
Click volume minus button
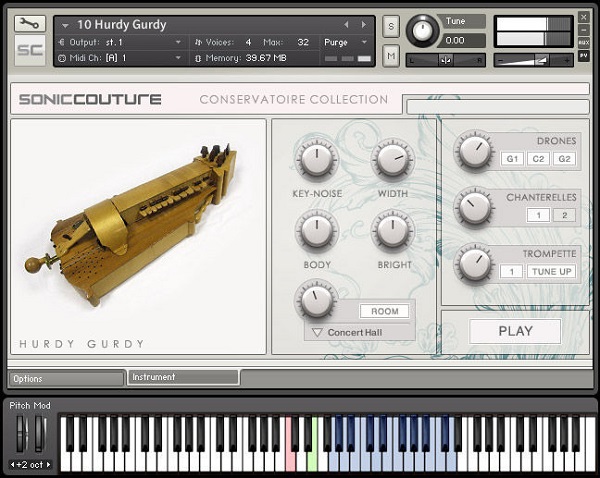click(x=500, y=60)
